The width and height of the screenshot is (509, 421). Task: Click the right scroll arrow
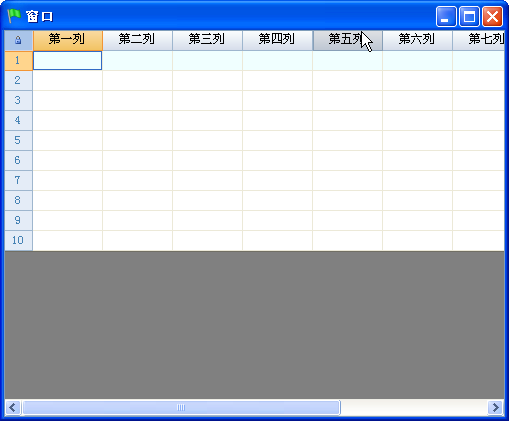tap(495, 407)
